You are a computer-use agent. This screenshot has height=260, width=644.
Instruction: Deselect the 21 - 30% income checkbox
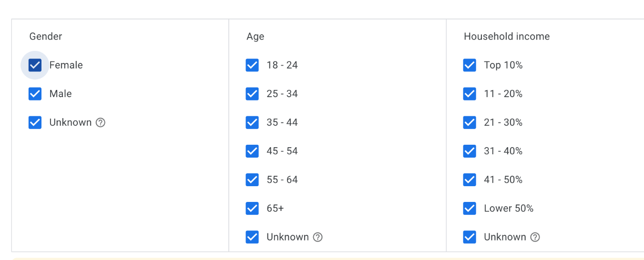(x=470, y=122)
